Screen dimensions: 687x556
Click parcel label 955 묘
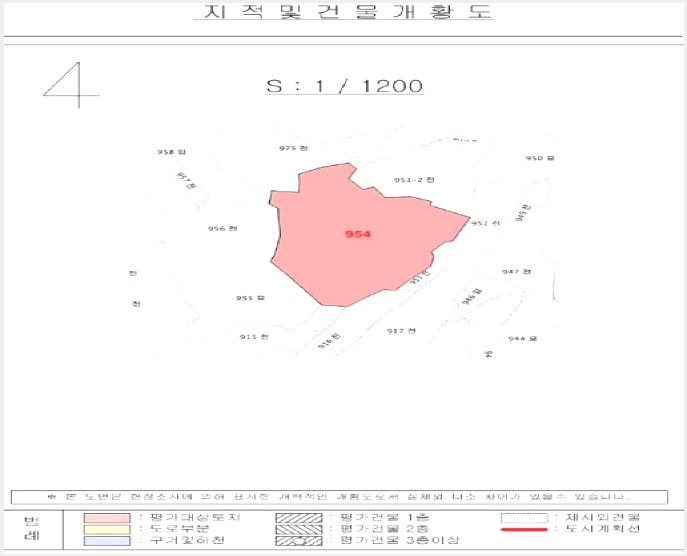tap(251, 298)
